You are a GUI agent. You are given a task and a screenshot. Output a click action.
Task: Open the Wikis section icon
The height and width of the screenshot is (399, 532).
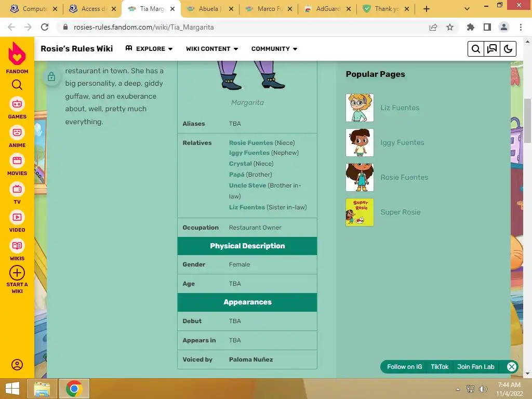pyautogui.click(x=17, y=246)
